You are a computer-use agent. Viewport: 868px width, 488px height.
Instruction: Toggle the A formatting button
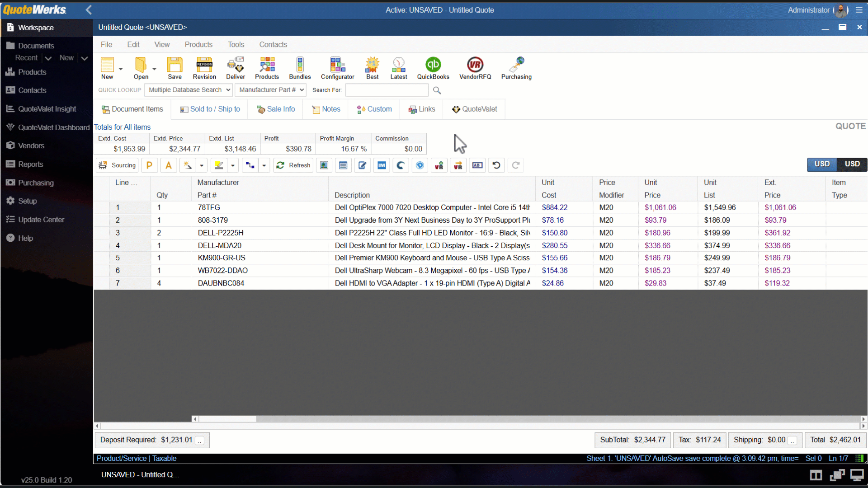[x=168, y=165]
